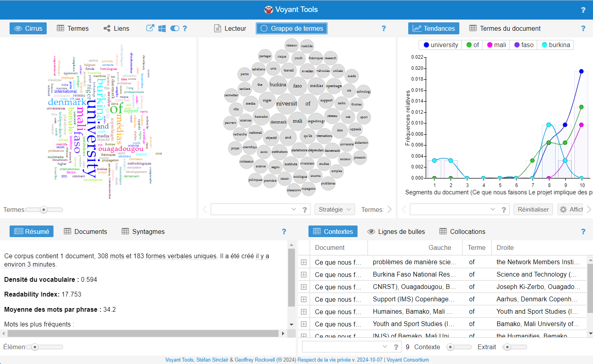Open the Termes du document tab
The height and width of the screenshot is (364, 593).
pos(505,28)
